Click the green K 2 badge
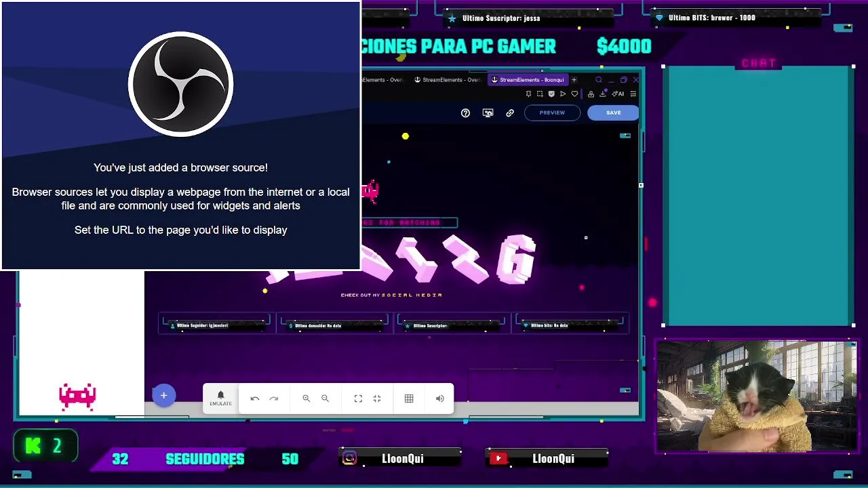This screenshot has width=868, height=488. 45,446
